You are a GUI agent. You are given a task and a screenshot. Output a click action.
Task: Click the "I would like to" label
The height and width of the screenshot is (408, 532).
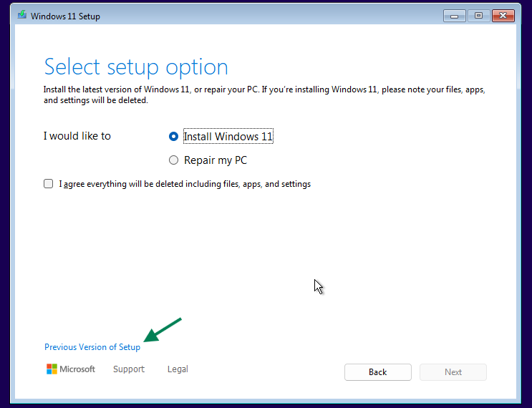77,136
